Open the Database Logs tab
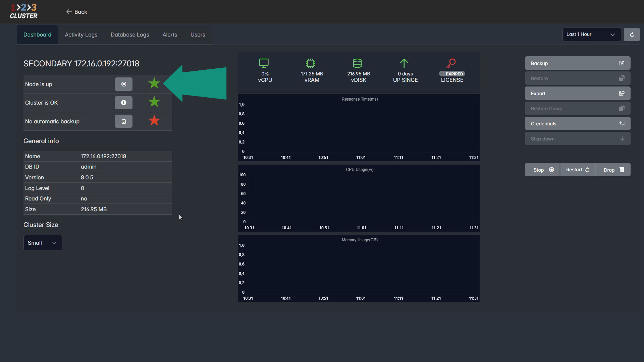644x362 pixels. pos(130,35)
